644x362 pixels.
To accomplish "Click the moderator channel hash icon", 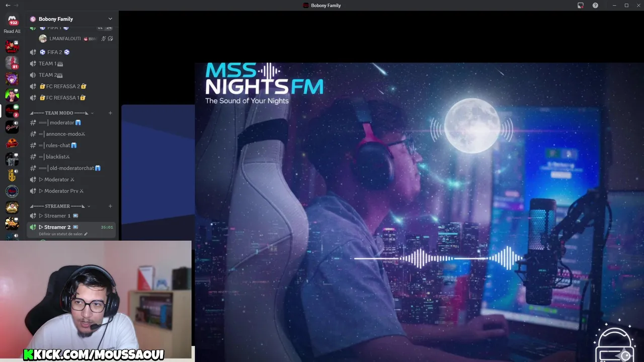I will tap(33, 123).
